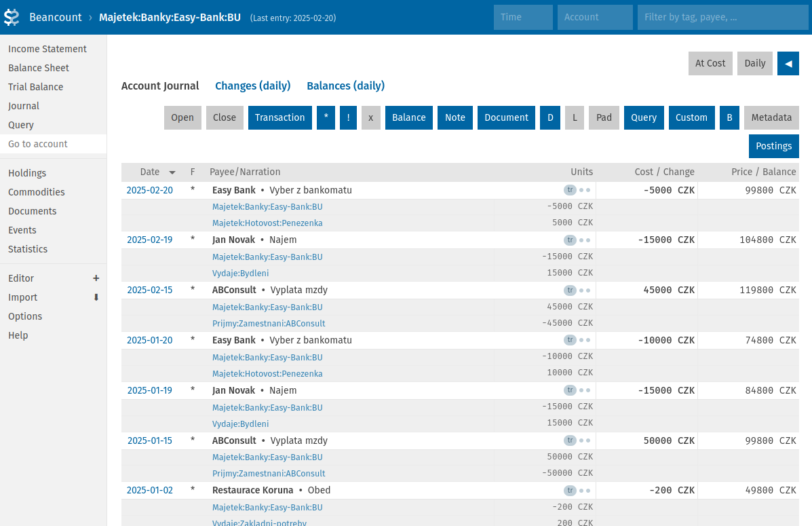
Task: Click the left-arrow chart toggle button
Action: click(788, 63)
